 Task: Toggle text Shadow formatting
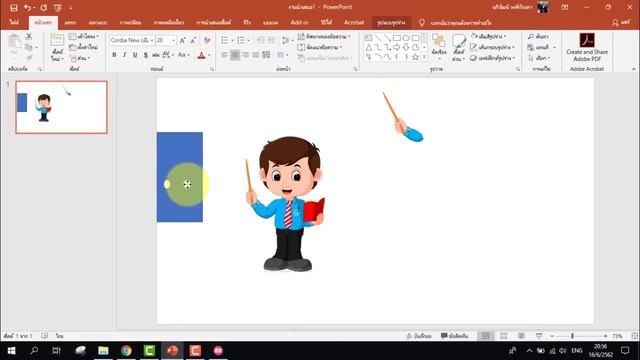[146, 55]
